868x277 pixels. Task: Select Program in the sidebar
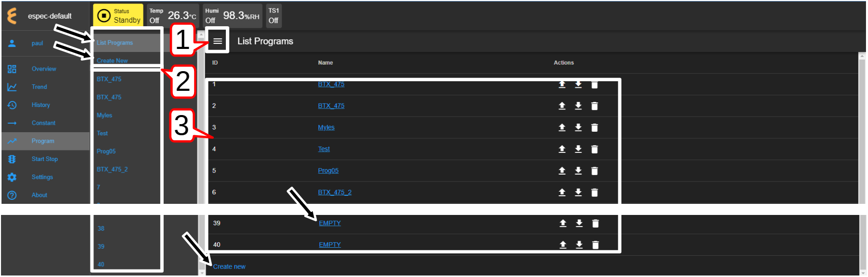click(45, 141)
